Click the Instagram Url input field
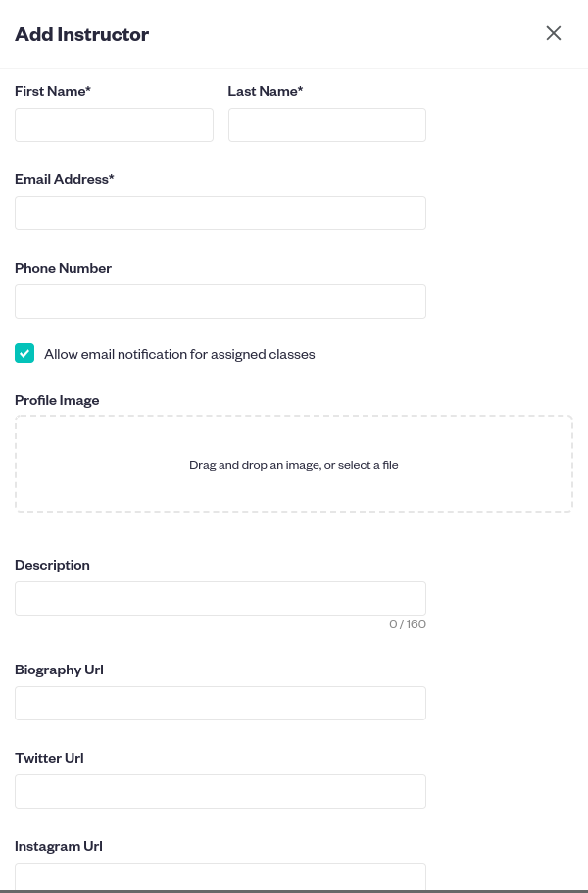588x893 pixels. (220, 877)
